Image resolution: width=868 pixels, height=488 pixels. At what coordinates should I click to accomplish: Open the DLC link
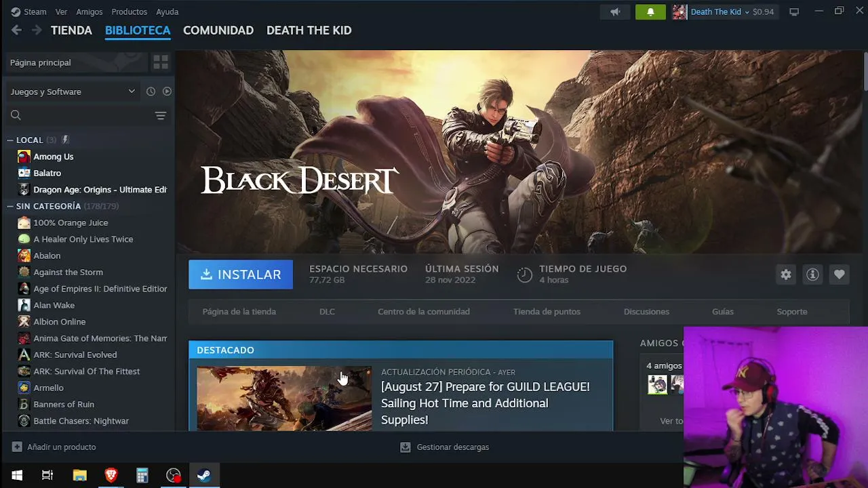[x=327, y=312]
